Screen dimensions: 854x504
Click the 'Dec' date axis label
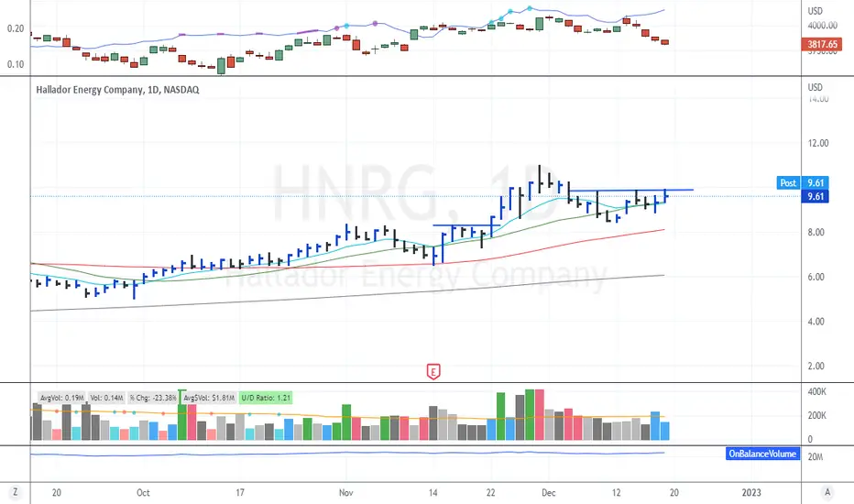pos(549,493)
